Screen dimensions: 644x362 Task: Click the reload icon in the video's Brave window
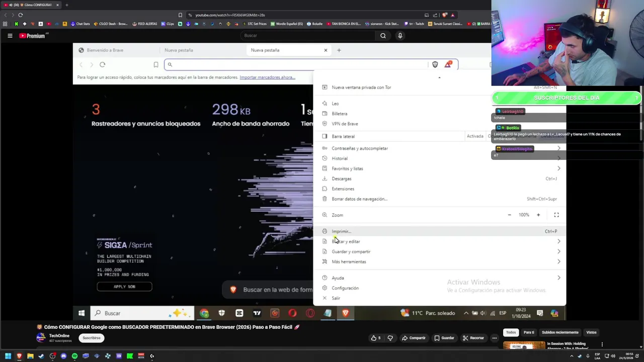[x=102, y=64]
